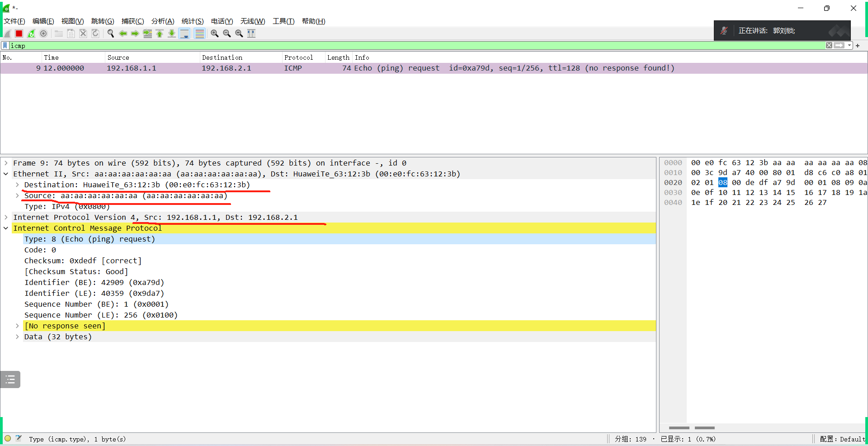The width and height of the screenshot is (868, 446).
Task: Go back to previous packet with left arrow
Action: pos(123,33)
